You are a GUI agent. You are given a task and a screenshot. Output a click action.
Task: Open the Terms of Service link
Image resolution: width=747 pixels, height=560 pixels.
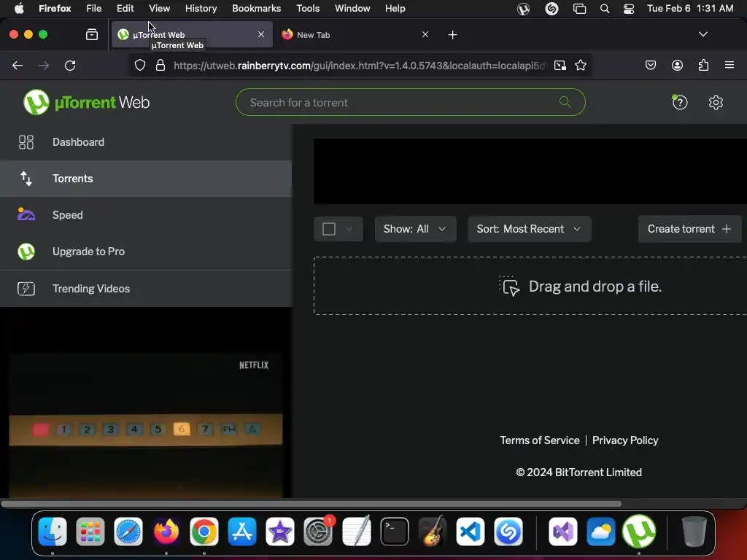coord(540,440)
